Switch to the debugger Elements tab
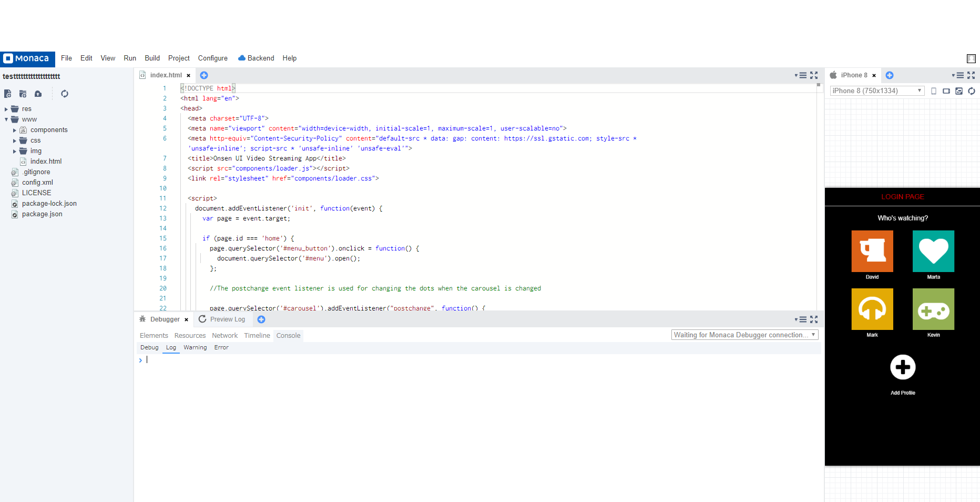Viewport: 980px width, 502px height. pos(154,336)
